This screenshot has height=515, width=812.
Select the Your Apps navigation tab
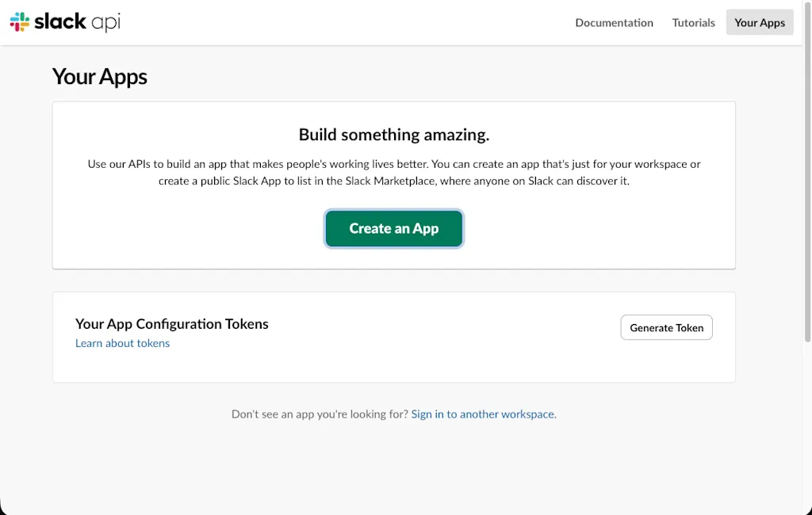click(x=760, y=22)
